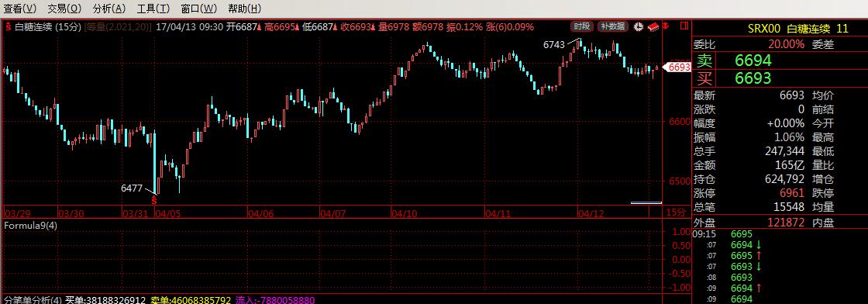Click the 6743 high price annotation
The image size is (868, 304).
(554, 45)
